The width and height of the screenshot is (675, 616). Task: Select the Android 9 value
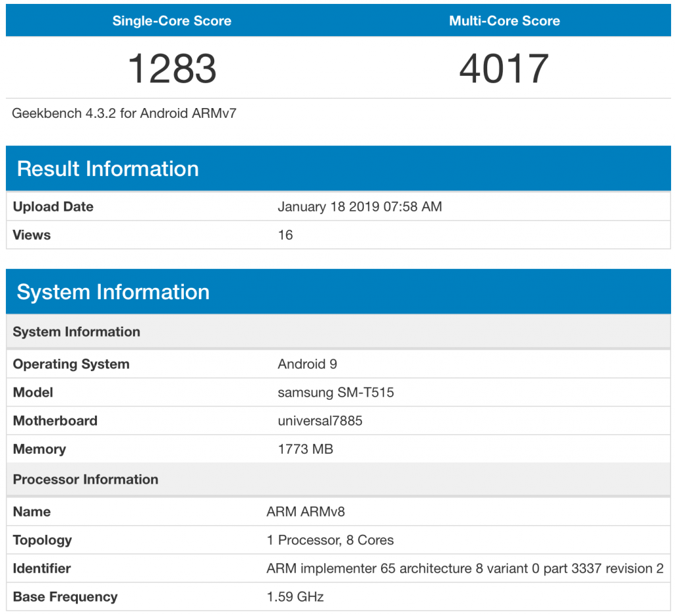pyautogui.click(x=307, y=364)
